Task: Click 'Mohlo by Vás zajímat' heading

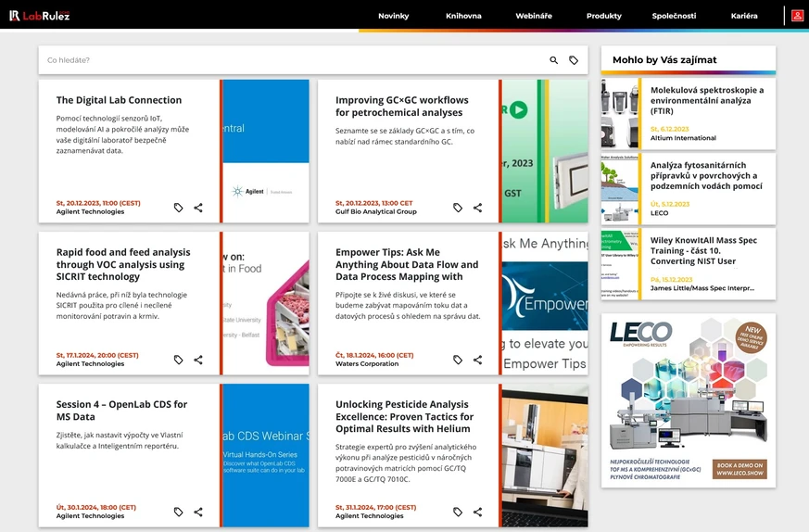Action: (664, 60)
